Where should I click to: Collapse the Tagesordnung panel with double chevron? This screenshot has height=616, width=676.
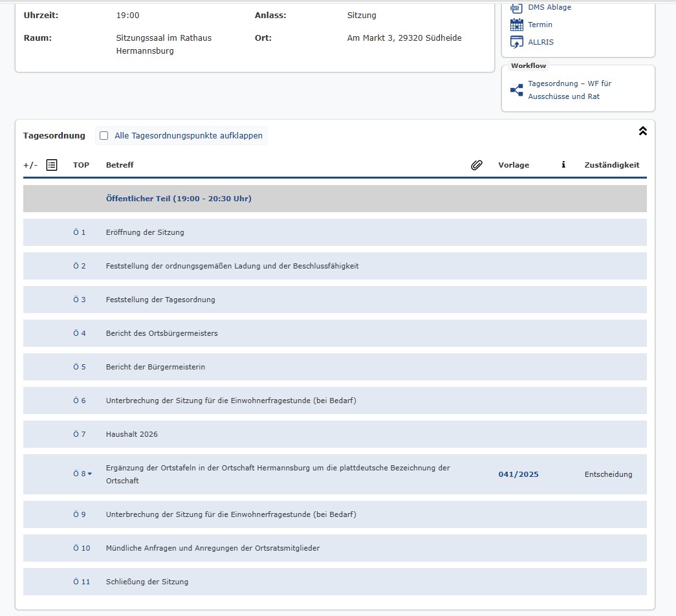(642, 131)
